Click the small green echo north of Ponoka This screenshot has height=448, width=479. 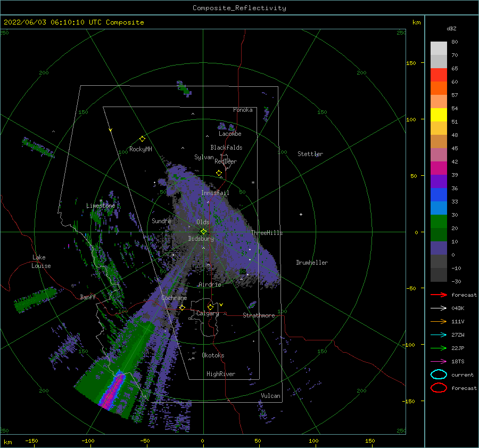[x=184, y=88]
